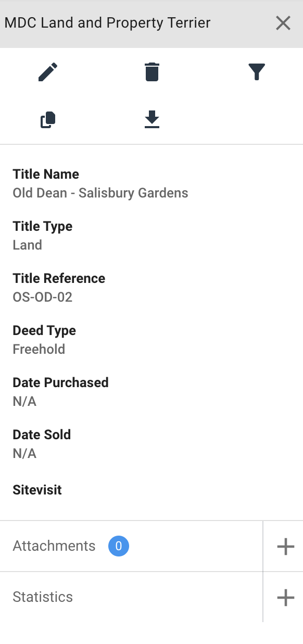The height and width of the screenshot is (644, 303).
Task: Click the Title Name field label
Action: pos(46,175)
